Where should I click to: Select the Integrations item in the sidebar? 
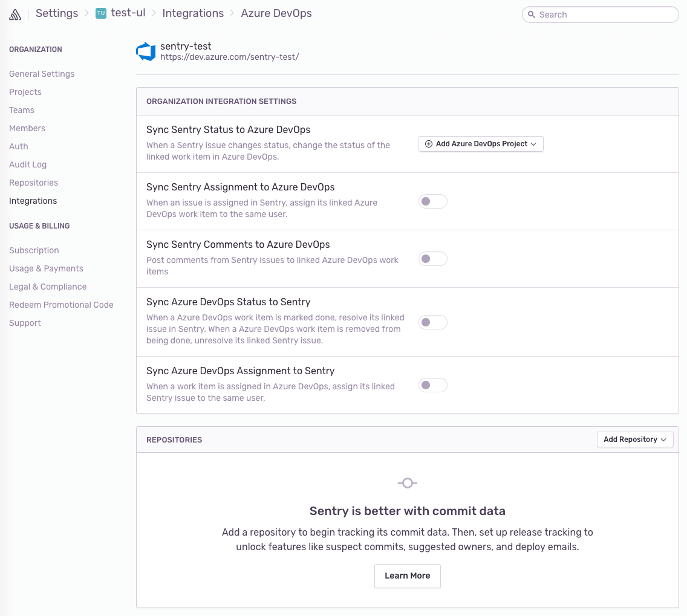[33, 201]
